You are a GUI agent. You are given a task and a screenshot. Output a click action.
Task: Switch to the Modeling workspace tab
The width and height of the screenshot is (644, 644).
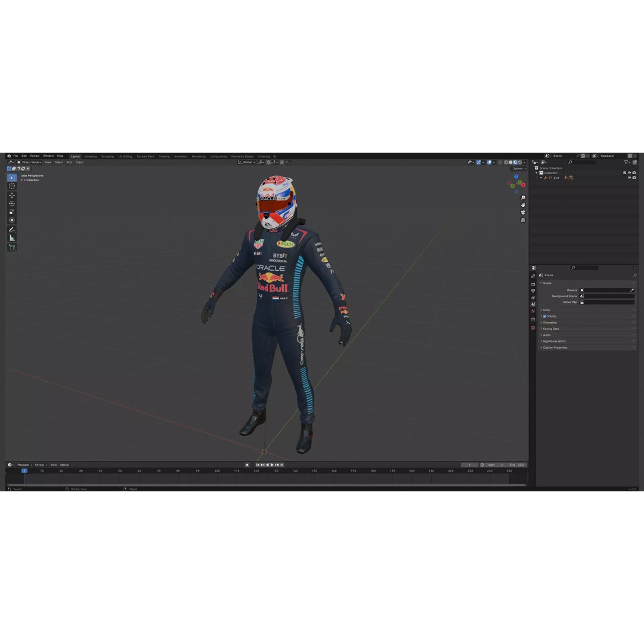point(91,156)
